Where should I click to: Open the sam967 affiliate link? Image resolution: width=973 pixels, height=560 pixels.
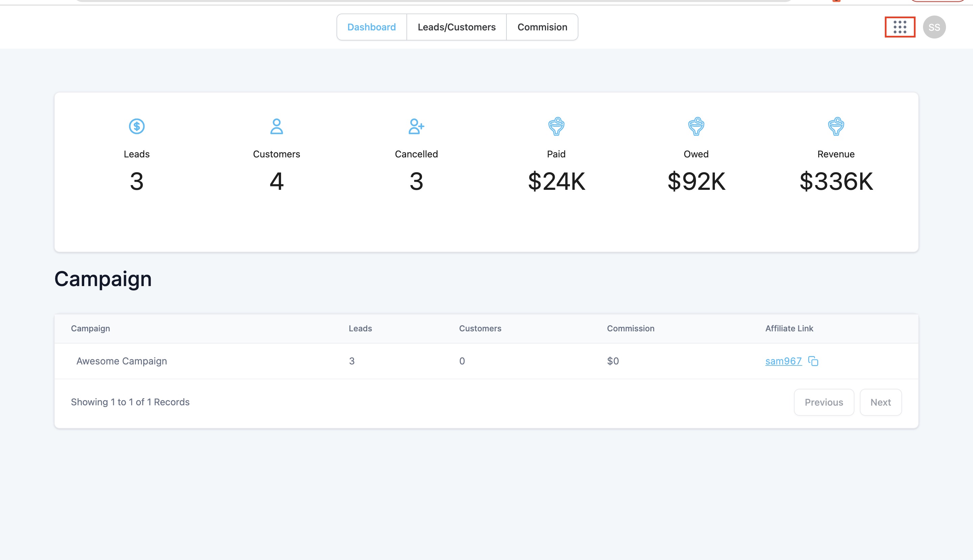(783, 361)
